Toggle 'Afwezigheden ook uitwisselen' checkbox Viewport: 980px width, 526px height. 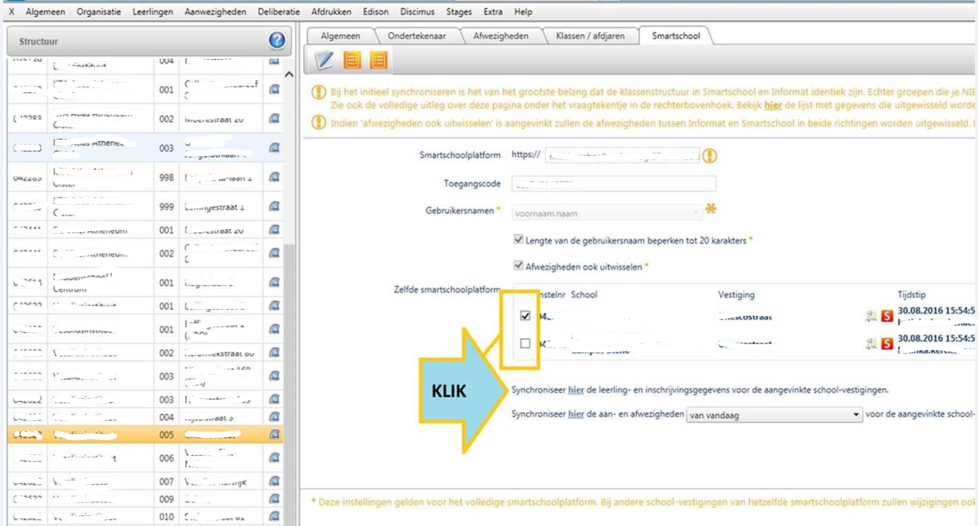519,266
